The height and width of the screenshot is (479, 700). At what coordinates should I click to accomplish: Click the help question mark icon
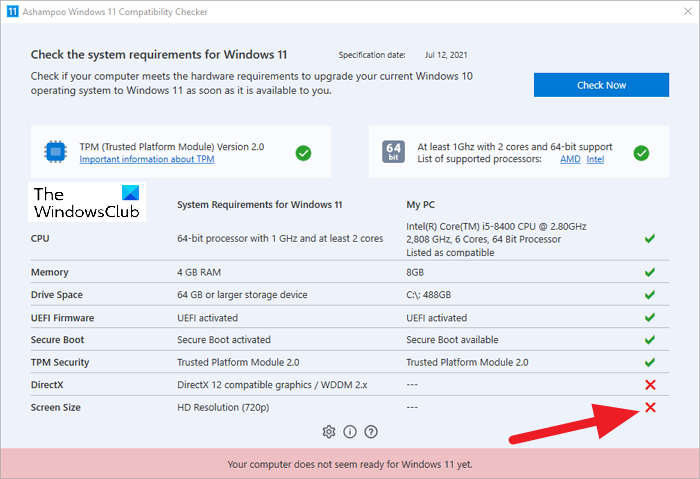click(371, 432)
